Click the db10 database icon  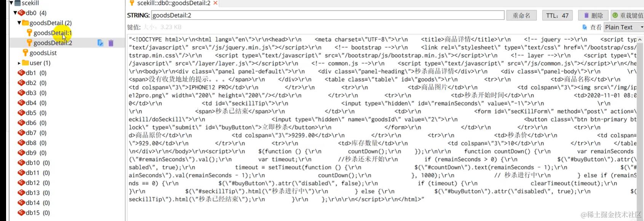tap(21, 163)
